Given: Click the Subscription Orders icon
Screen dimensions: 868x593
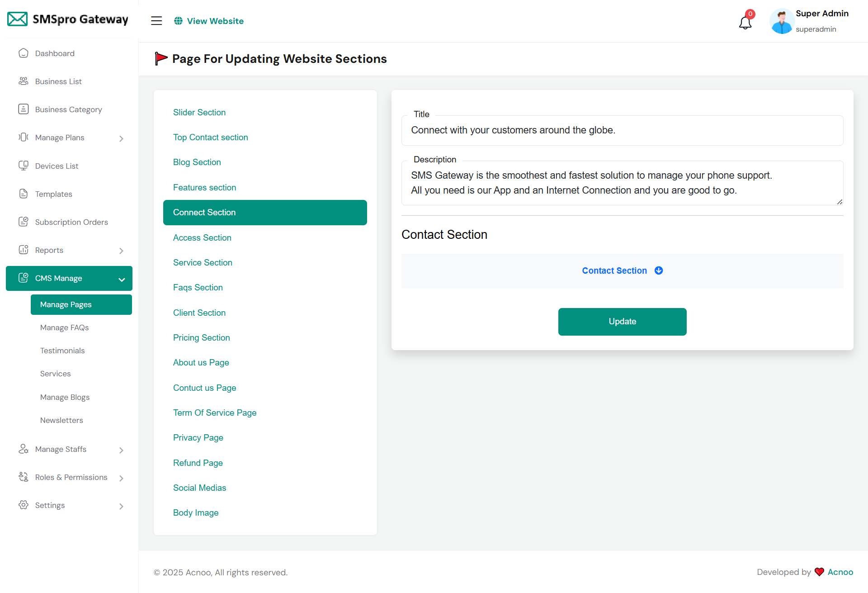Looking at the screenshot, I should [x=24, y=222].
